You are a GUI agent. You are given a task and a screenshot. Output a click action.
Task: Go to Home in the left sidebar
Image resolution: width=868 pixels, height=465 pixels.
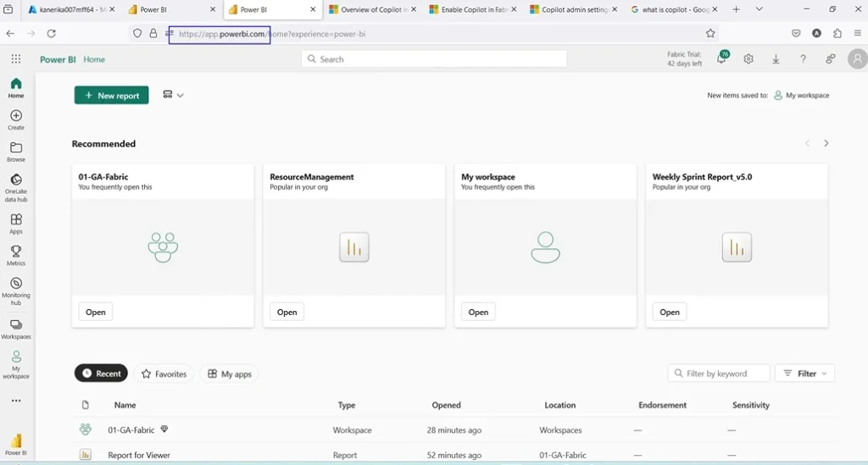point(16,88)
